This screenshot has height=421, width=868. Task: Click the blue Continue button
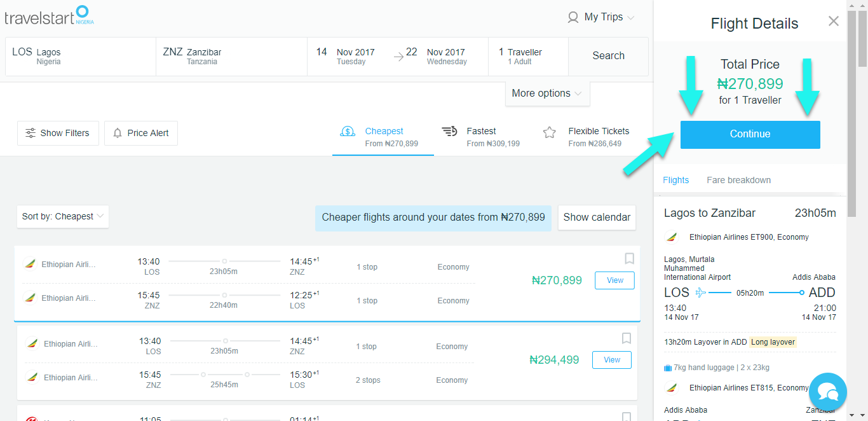(750, 134)
